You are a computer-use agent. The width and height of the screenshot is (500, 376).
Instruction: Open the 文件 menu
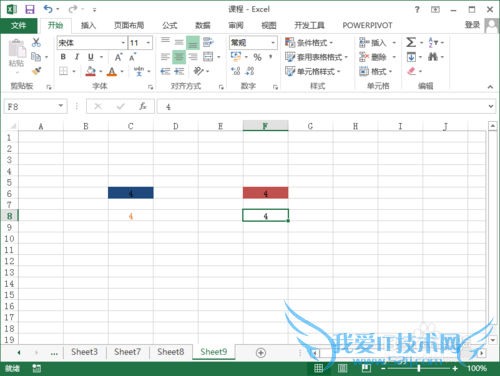pos(19,25)
